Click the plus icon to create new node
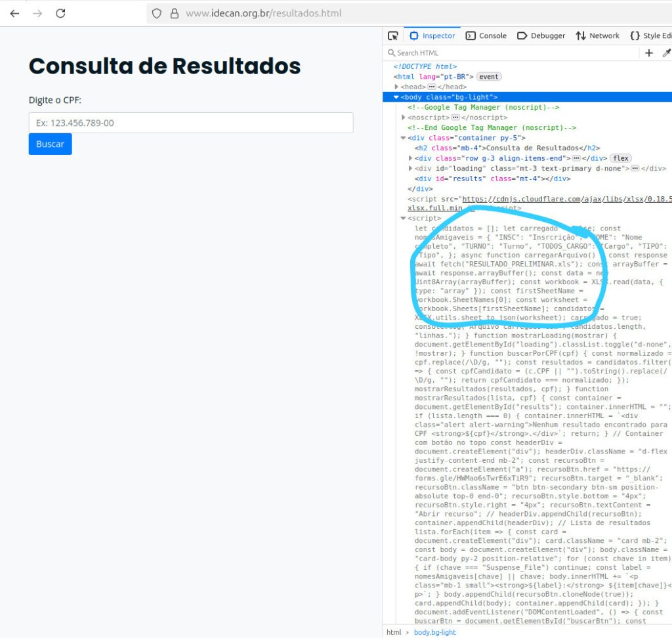 point(649,53)
